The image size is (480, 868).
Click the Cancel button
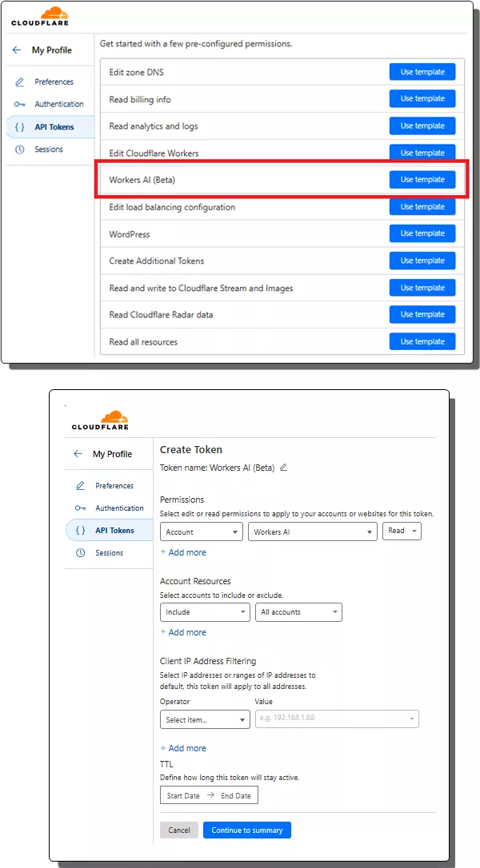179,830
